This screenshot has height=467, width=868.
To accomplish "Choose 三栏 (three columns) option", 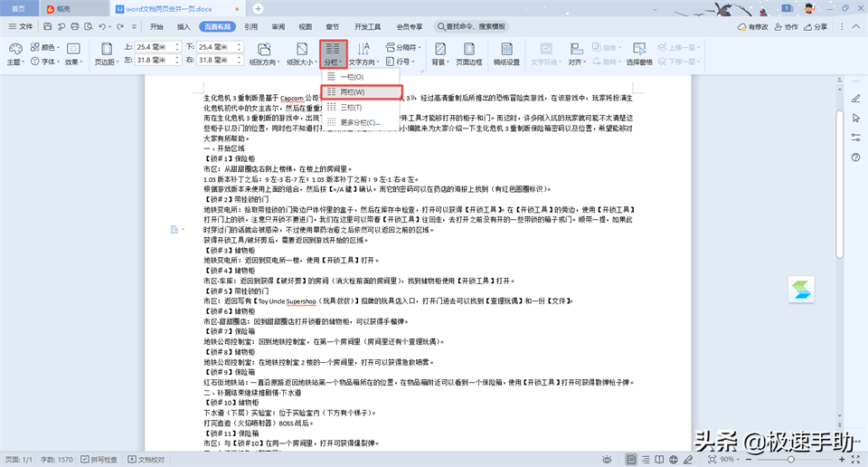I will [352, 107].
